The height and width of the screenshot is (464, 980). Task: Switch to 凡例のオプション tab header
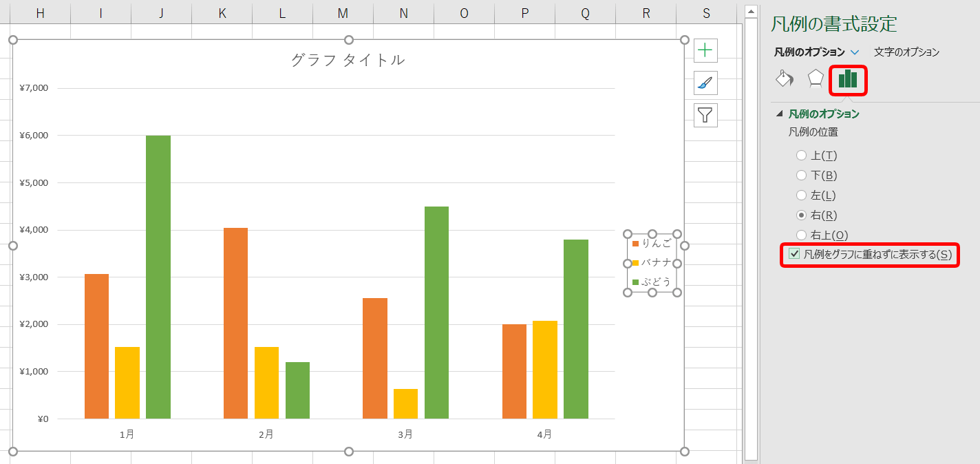pos(809,52)
